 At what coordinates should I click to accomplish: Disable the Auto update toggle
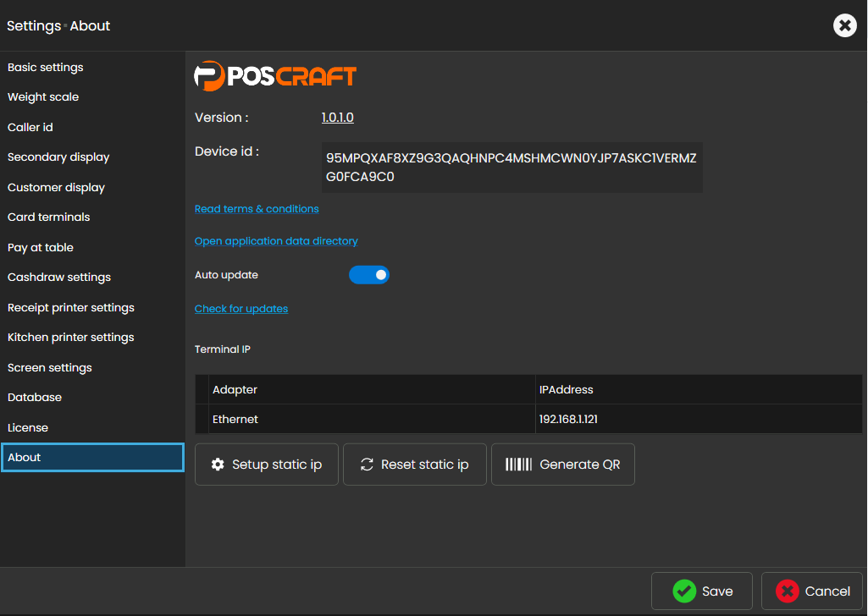pyautogui.click(x=369, y=275)
